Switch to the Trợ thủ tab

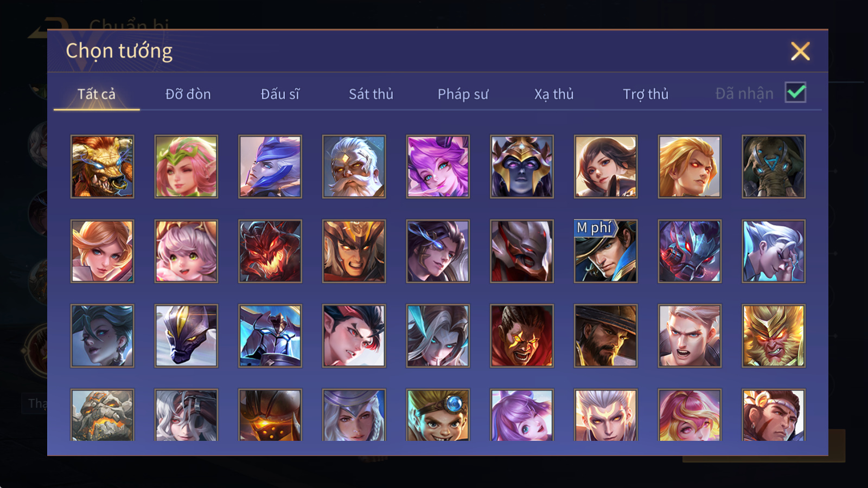(x=646, y=94)
